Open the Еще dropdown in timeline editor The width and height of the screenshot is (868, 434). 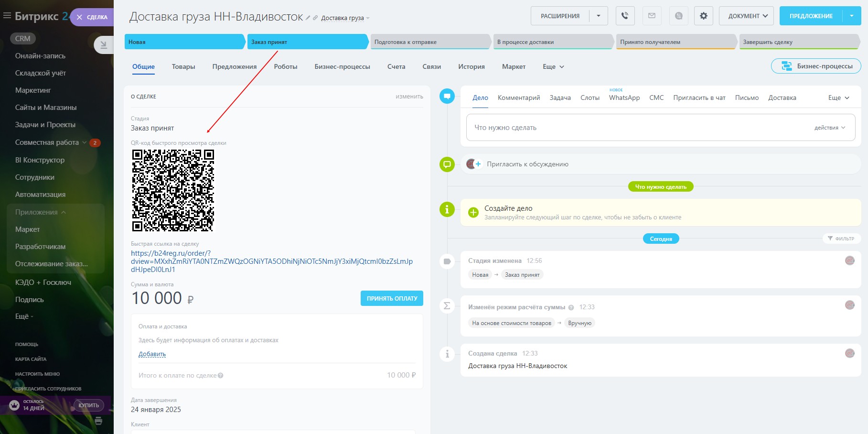click(x=838, y=98)
